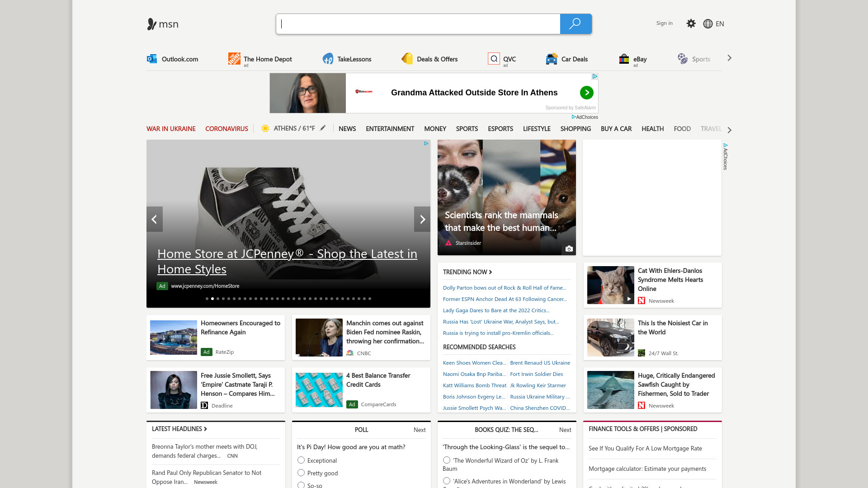Click the QVC magnifier icon
Screen dimensions: 868x488
[x=494, y=59]
